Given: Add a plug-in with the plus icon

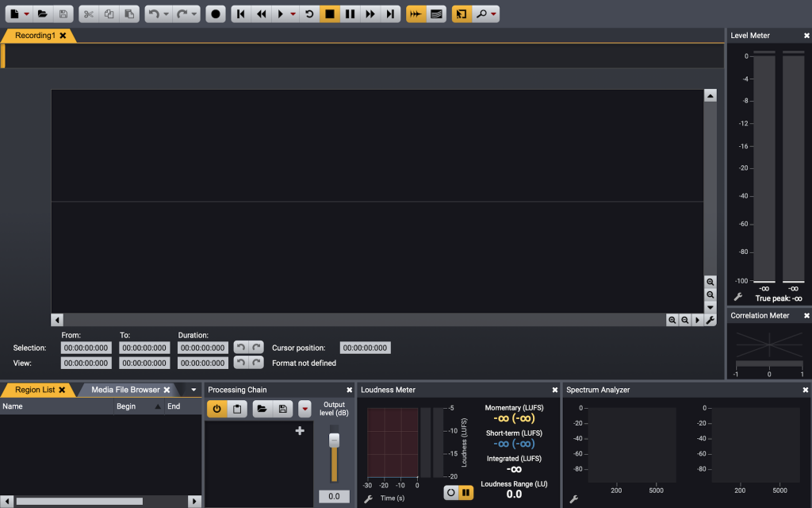Looking at the screenshot, I should click(300, 431).
